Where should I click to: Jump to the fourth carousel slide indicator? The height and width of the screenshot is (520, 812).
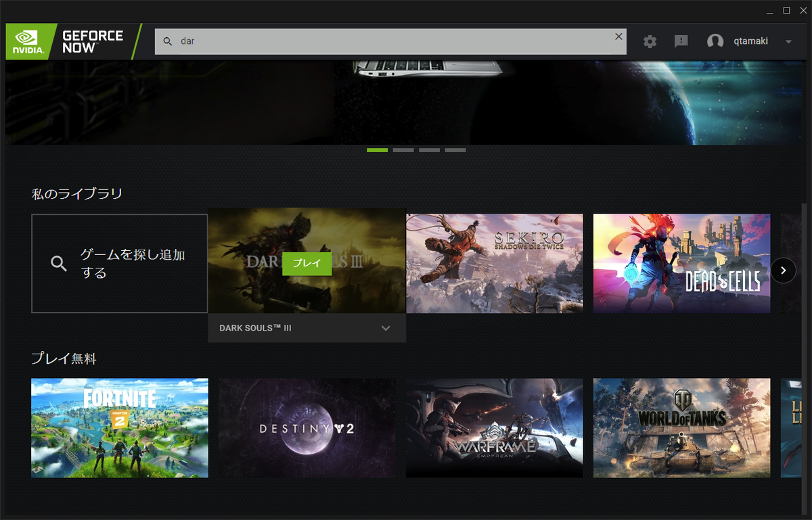455,150
